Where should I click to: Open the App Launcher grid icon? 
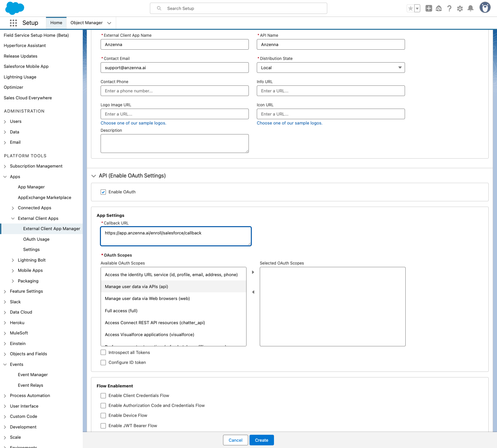(13, 23)
